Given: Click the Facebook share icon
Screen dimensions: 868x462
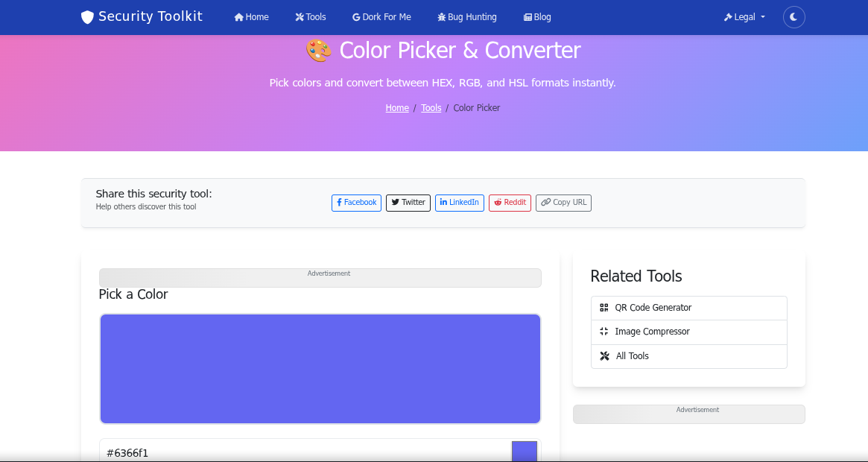Looking at the screenshot, I should (x=340, y=202).
